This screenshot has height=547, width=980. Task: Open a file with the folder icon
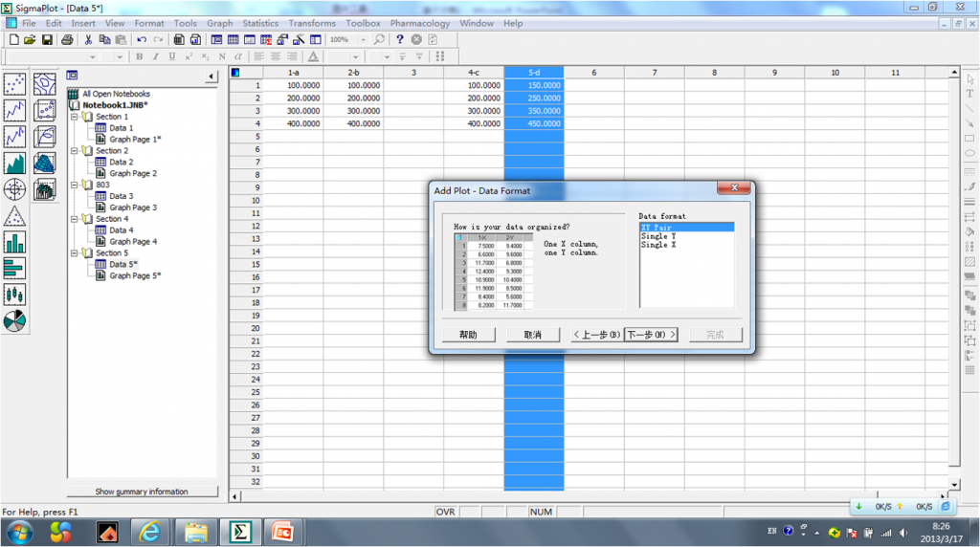coord(30,39)
